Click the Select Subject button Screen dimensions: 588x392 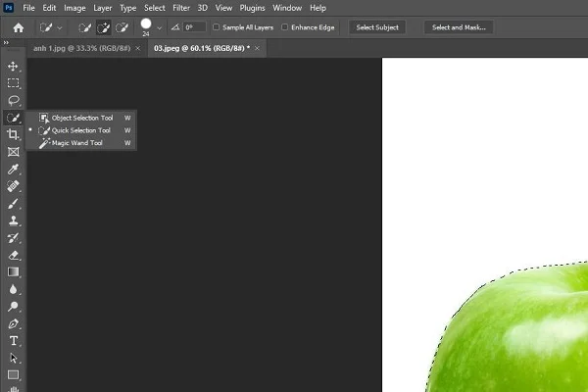[377, 27]
